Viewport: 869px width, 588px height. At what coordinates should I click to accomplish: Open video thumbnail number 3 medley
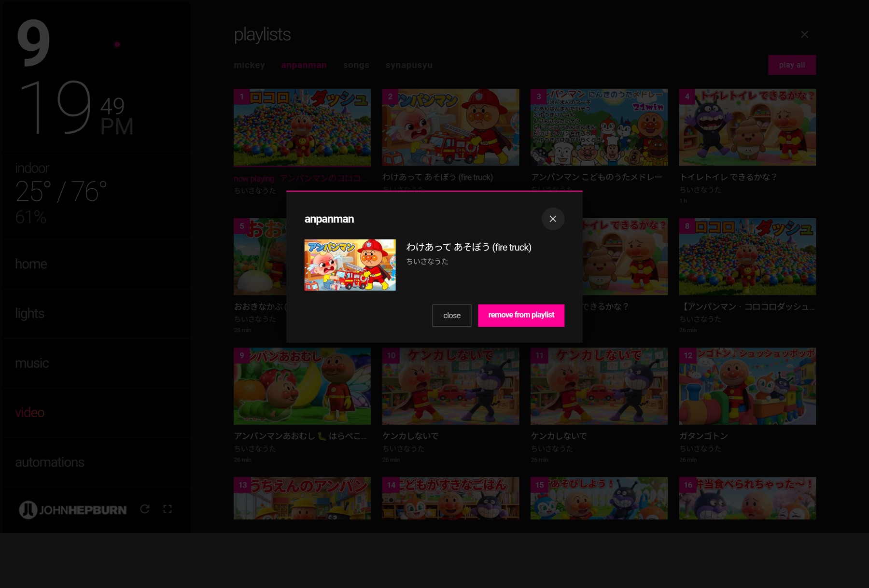pos(599,127)
